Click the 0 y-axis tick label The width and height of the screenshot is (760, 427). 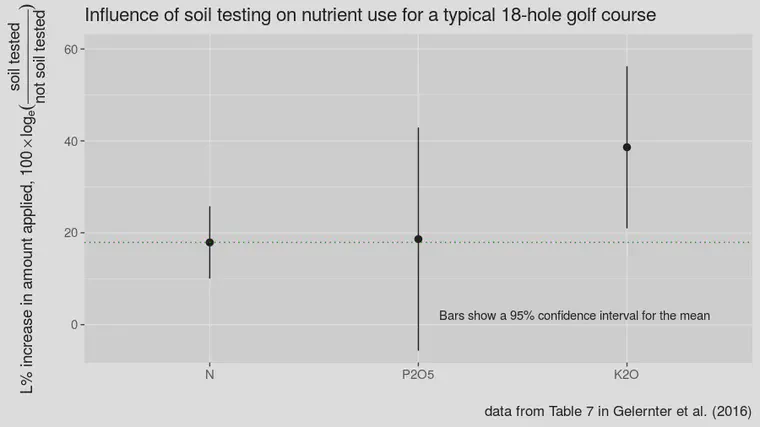click(74, 325)
